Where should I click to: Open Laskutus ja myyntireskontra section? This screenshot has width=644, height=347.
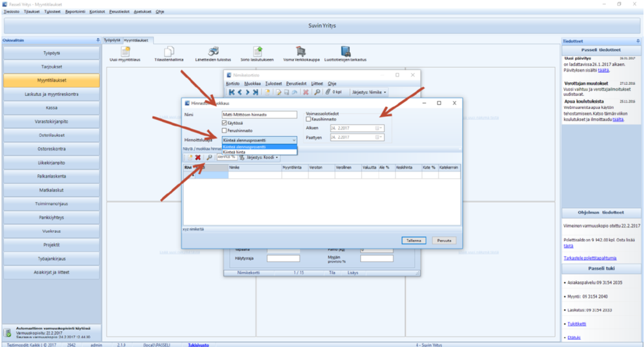point(52,94)
